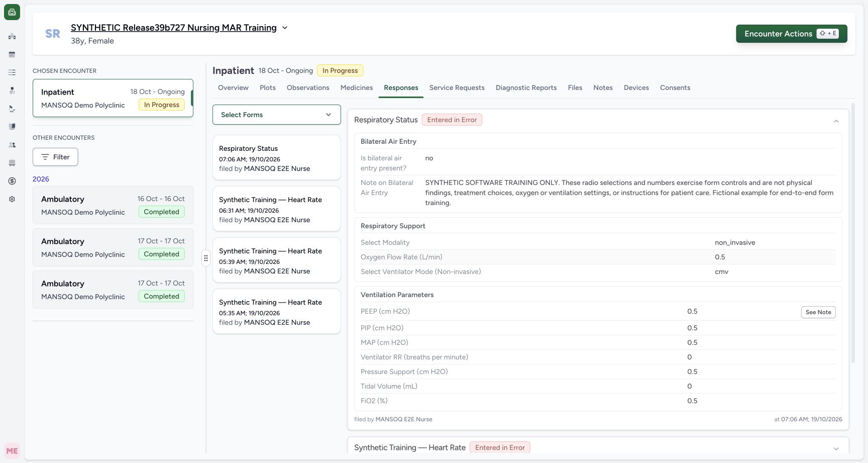This screenshot has width=868, height=463.
Task: Switch to the Observations tab
Action: (308, 87)
